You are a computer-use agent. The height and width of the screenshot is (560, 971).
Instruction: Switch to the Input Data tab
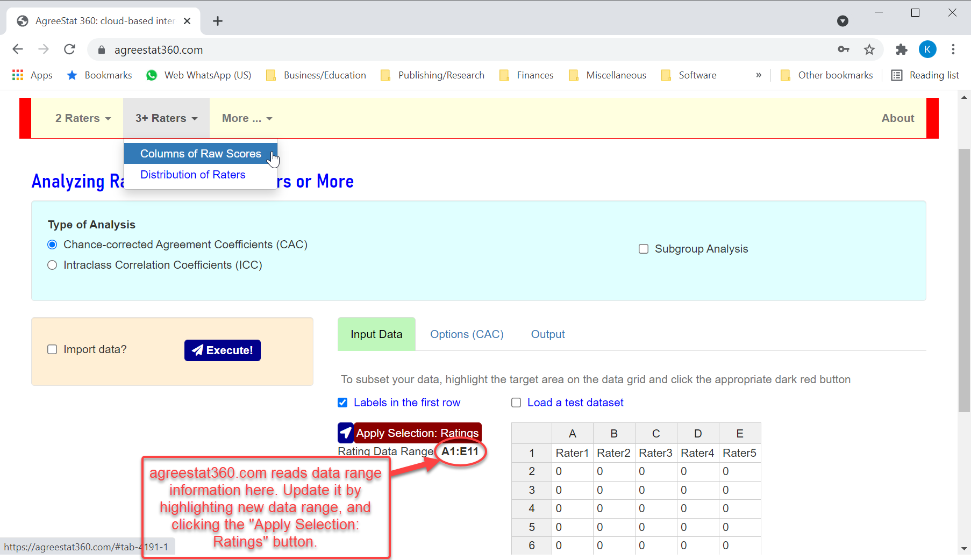click(x=376, y=334)
